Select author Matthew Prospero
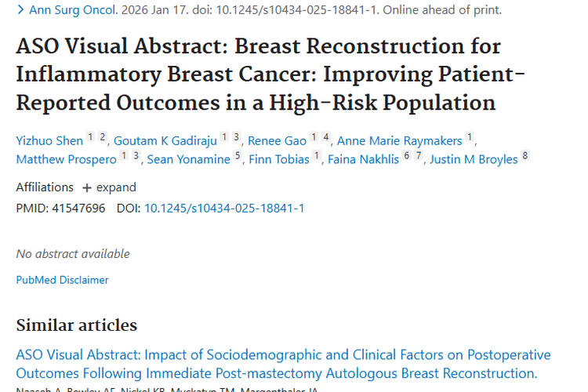Image resolution: width=588 pixels, height=392 pixels. point(64,160)
